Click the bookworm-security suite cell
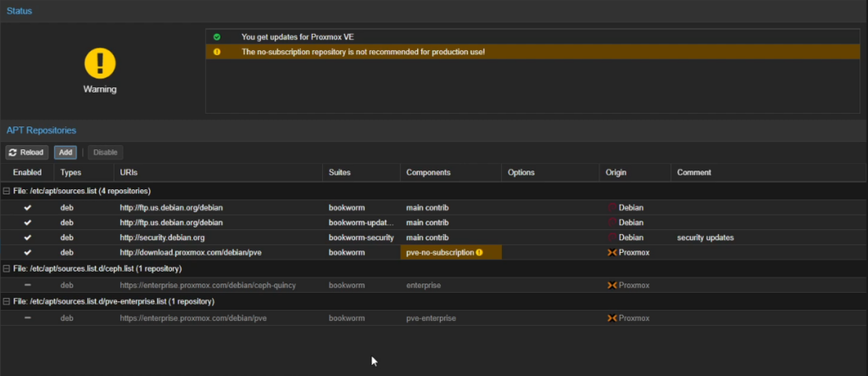The width and height of the screenshot is (868, 376). tap(361, 238)
